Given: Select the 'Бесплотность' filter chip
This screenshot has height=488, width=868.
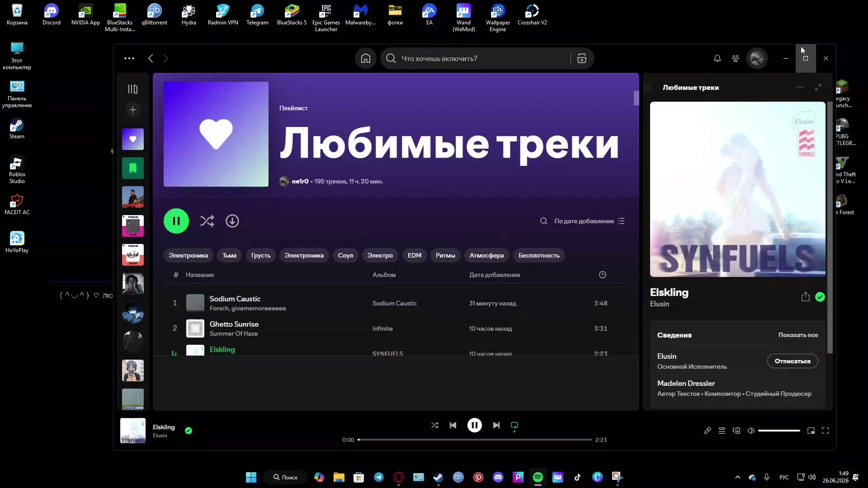Looking at the screenshot, I should (539, 255).
